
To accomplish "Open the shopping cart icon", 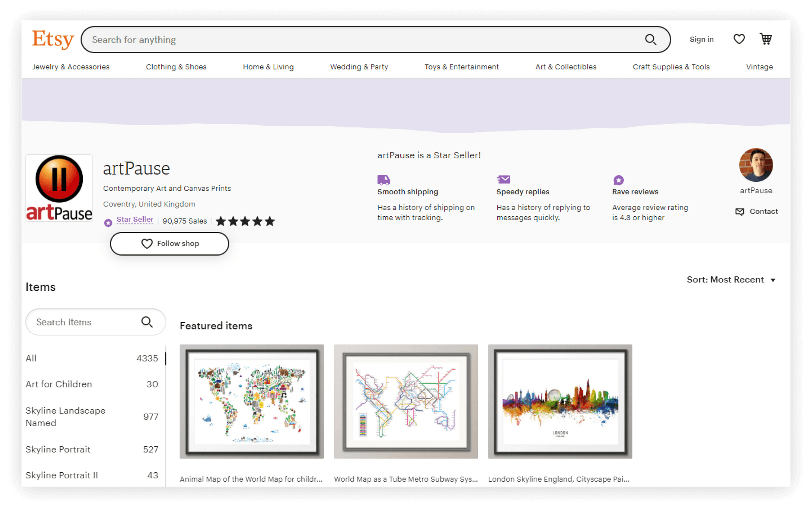I will pos(766,39).
